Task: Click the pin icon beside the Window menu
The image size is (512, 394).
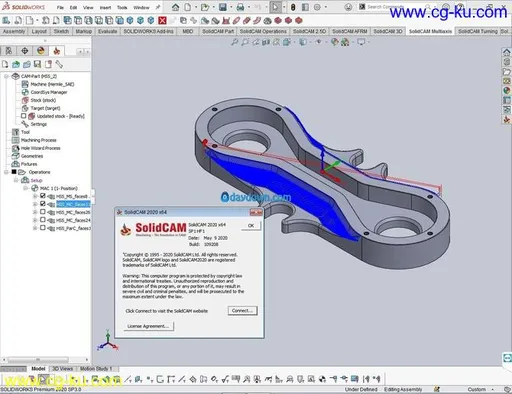Action: [158, 7]
